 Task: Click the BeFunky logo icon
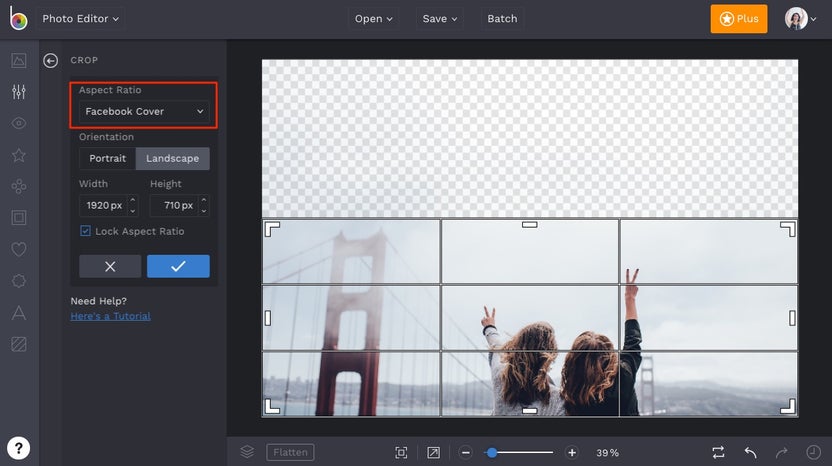click(x=18, y=19)
